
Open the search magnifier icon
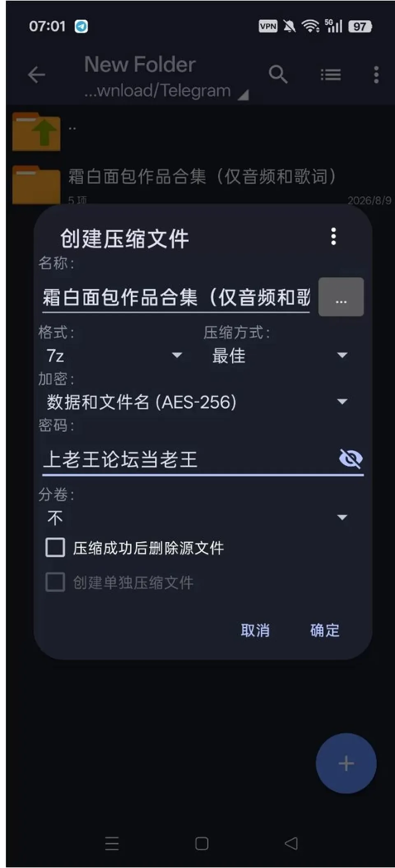278,74
